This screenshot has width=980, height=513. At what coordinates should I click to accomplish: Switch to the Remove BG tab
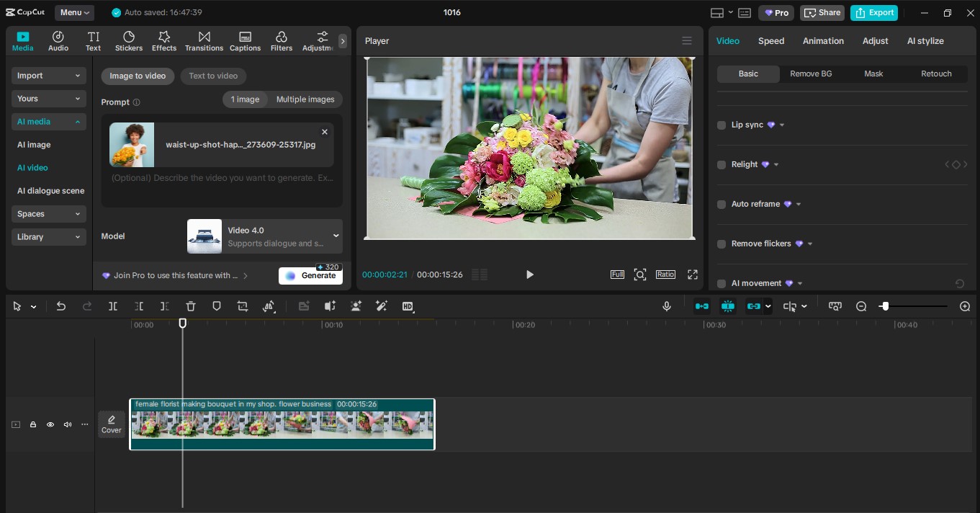[x=811, y=73]
